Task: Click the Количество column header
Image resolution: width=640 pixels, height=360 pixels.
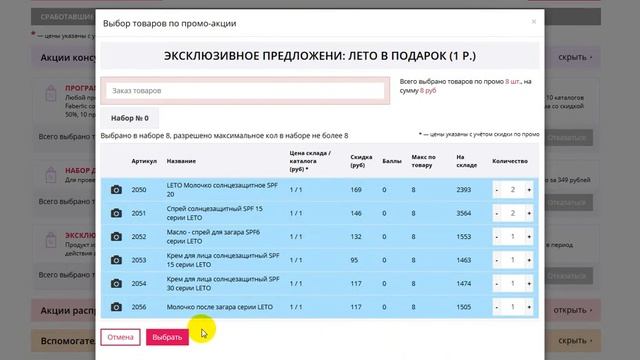Action: [x=510, y=161]
